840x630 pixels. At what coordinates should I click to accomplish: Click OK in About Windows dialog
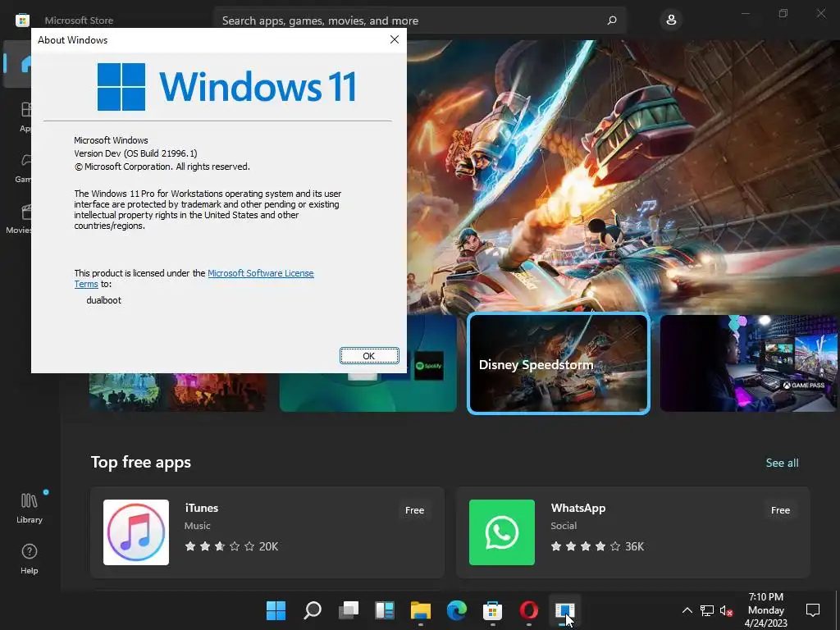[x=369, y=356]
